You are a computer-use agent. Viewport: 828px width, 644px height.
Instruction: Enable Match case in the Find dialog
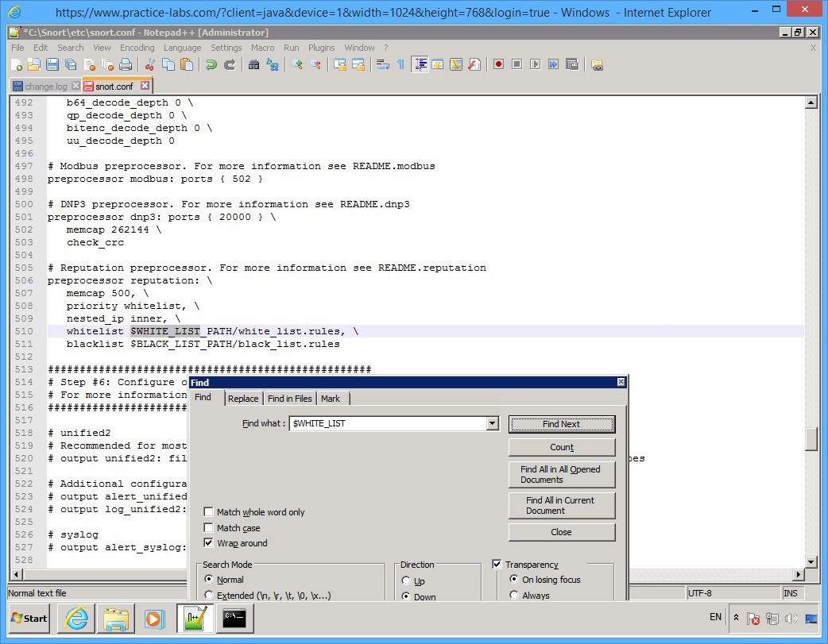click(208, 528)
